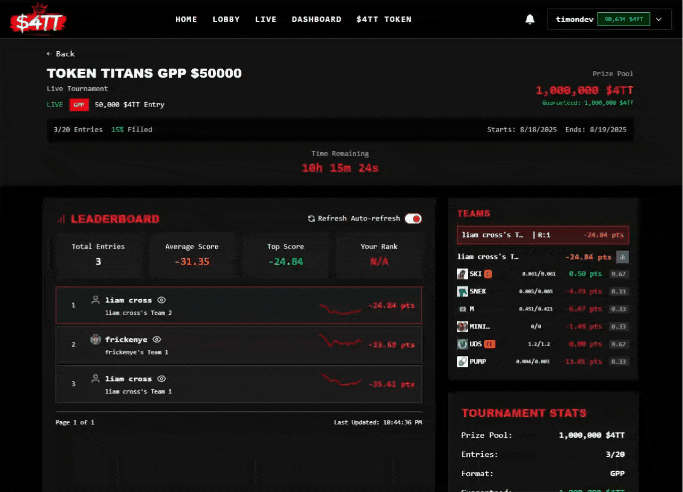The image size is (683, 492).
Task: Disable the Auto-refresh toggle
Action: [413, 219]
